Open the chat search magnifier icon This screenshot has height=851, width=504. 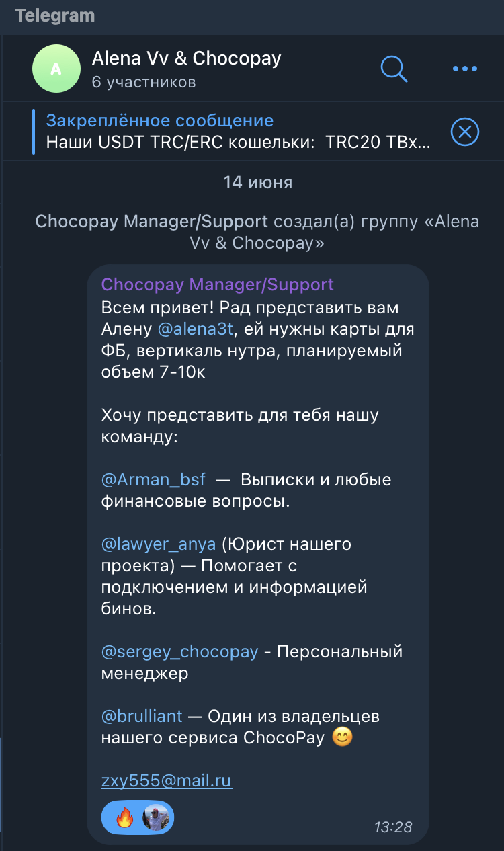(394, 69)
